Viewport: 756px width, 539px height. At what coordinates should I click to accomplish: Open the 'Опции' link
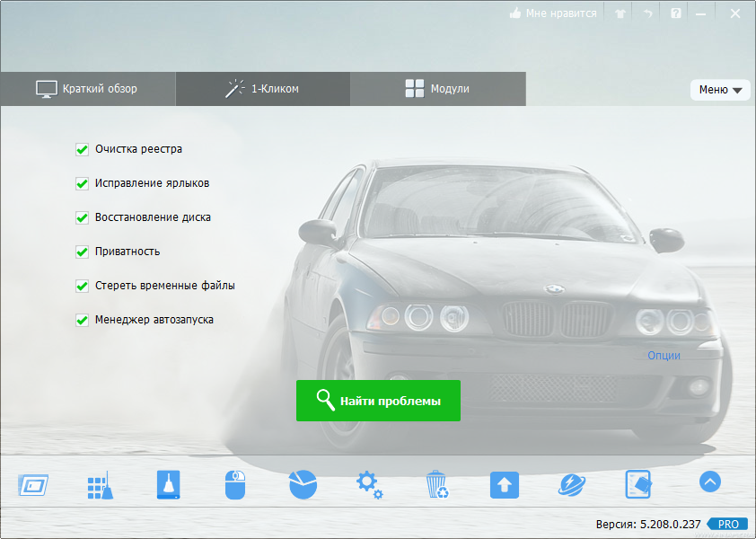(664, 356)
